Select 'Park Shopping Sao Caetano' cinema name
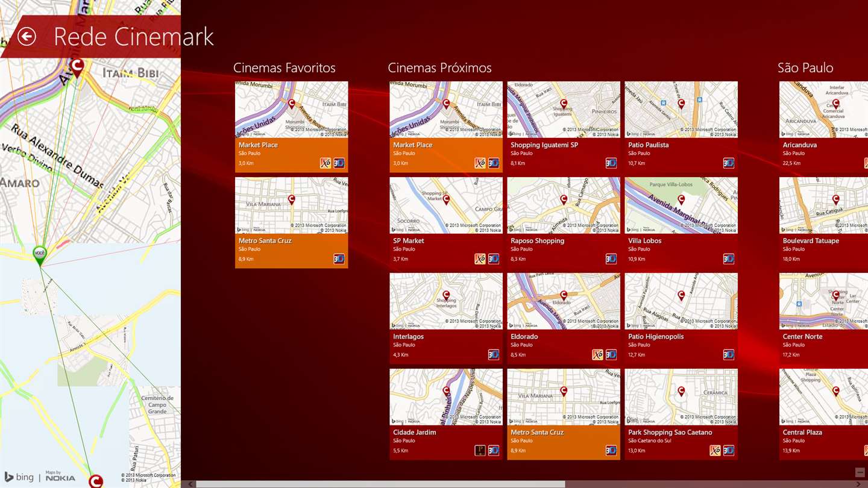Viewport: 868px width, 488px height. [x=670, y=433]
